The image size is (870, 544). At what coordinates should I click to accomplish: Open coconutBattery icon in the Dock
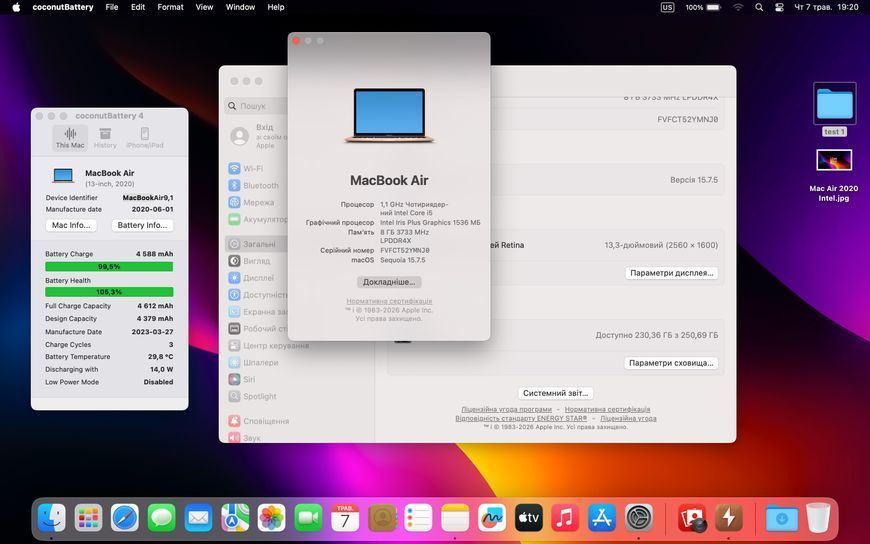729,518
